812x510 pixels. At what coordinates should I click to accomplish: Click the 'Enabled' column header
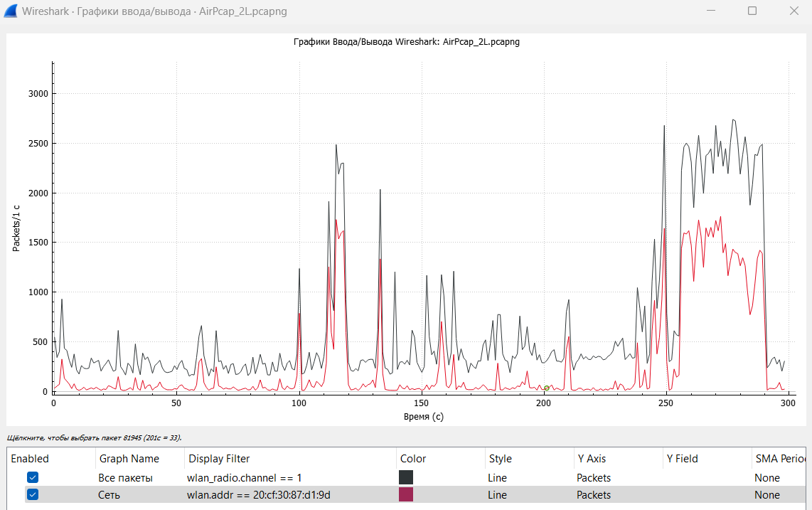coord(51,459)
